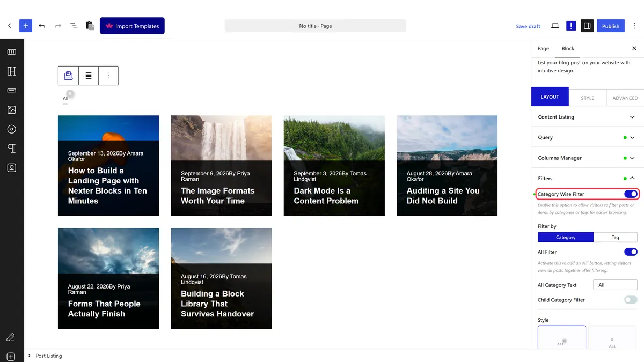Viewport: 644px width, 362px height.
Task: Select the image block icon in left sidebar
Action: coord(12,110)
